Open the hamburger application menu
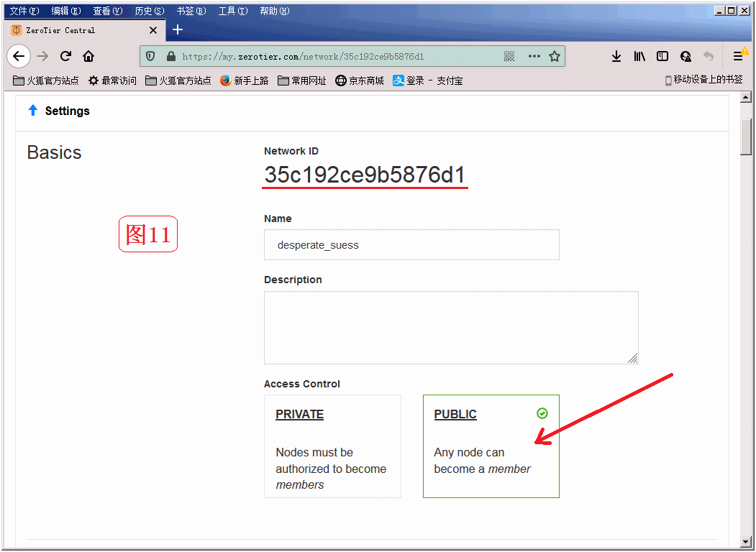The image size is (756, 552). pos(738,56)
